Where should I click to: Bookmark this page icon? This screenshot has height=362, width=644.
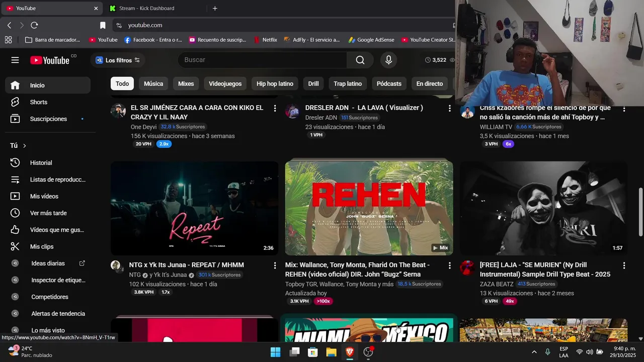(103, 25)
